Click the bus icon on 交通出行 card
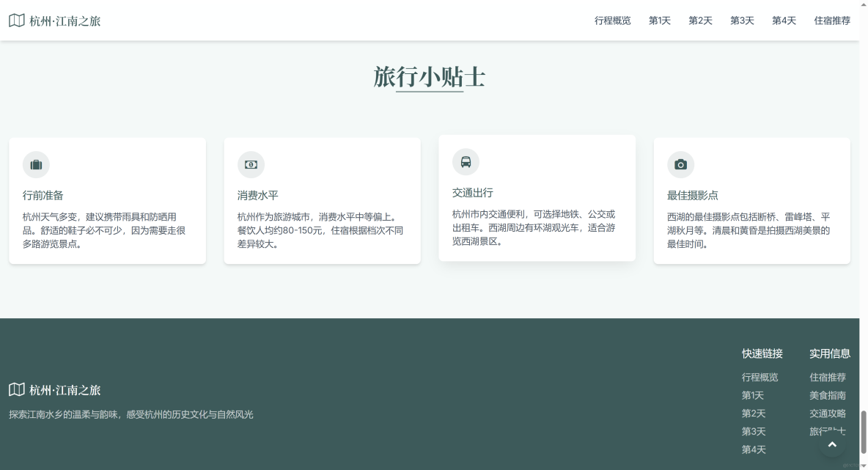The width and height of the screenshot is (868, 470). click(x=466, y=162)
